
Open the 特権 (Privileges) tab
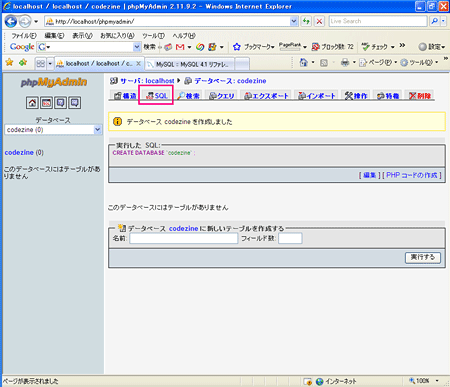(x=388, y=96)
